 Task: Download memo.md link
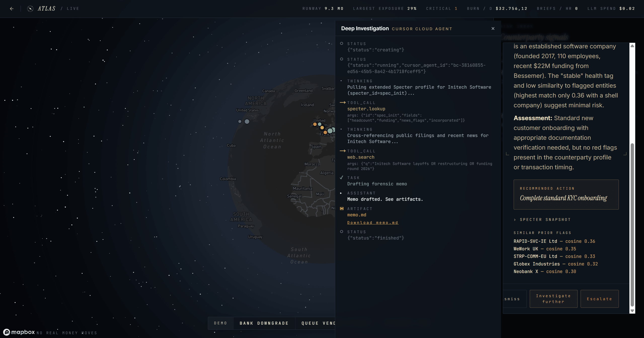373,223
